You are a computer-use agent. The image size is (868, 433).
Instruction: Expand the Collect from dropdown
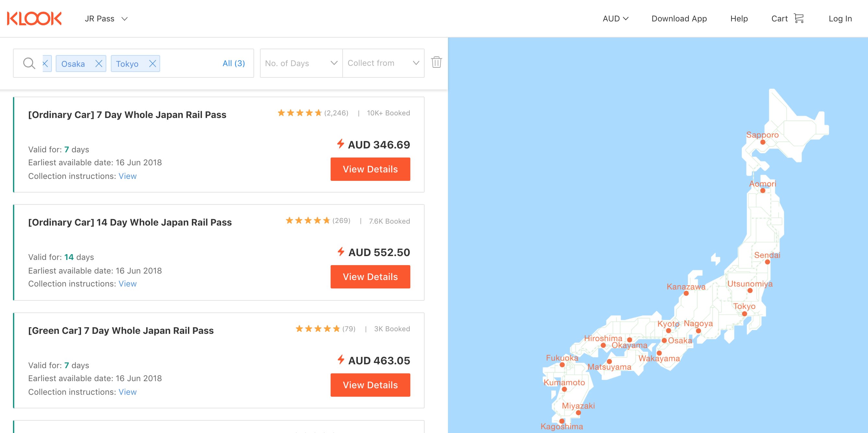pos(383,63)
